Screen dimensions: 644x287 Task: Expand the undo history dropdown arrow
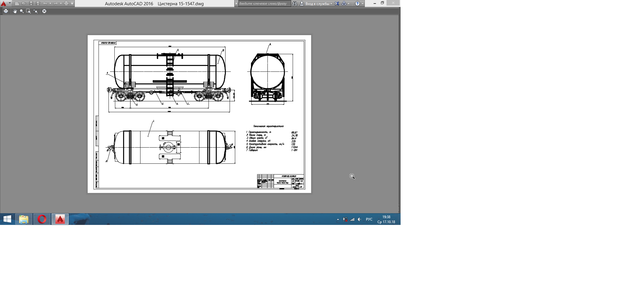click(x=50, y=4)
